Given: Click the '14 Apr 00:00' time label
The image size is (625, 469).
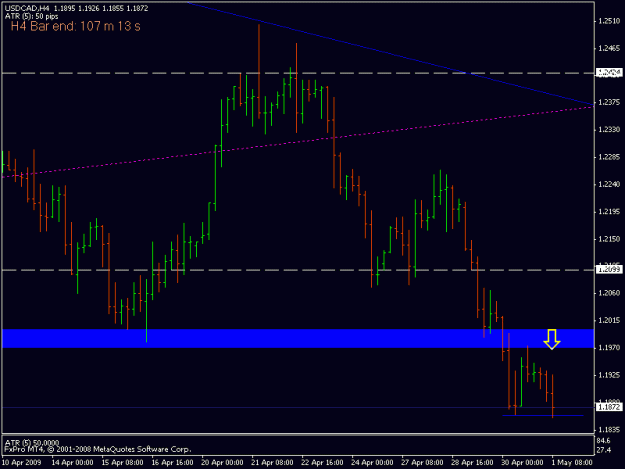Looking at the screenshot, I should [73, 462].
